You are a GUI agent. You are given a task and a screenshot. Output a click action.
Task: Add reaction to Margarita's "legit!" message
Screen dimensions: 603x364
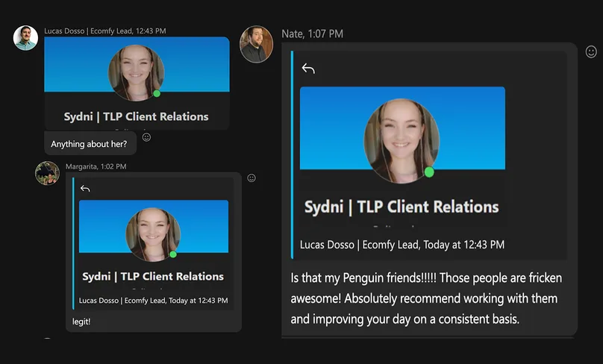coord(251,178)
